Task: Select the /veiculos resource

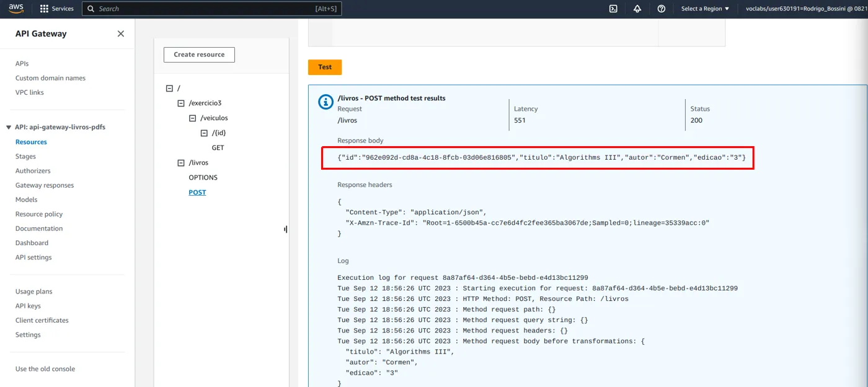Action: click(x=214, y=118)
